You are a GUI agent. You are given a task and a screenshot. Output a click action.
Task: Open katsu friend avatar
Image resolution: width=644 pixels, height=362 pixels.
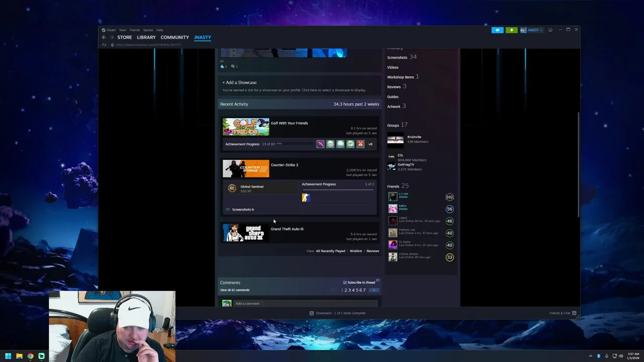pyautogui.click(x=392, y=209)
